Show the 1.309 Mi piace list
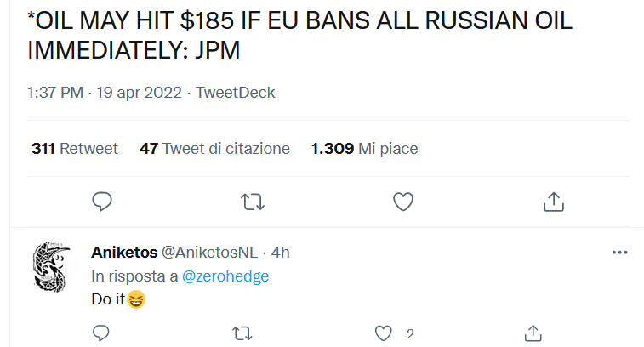Image resolution: width=644 pixels, height=347 pixels. 364,149
